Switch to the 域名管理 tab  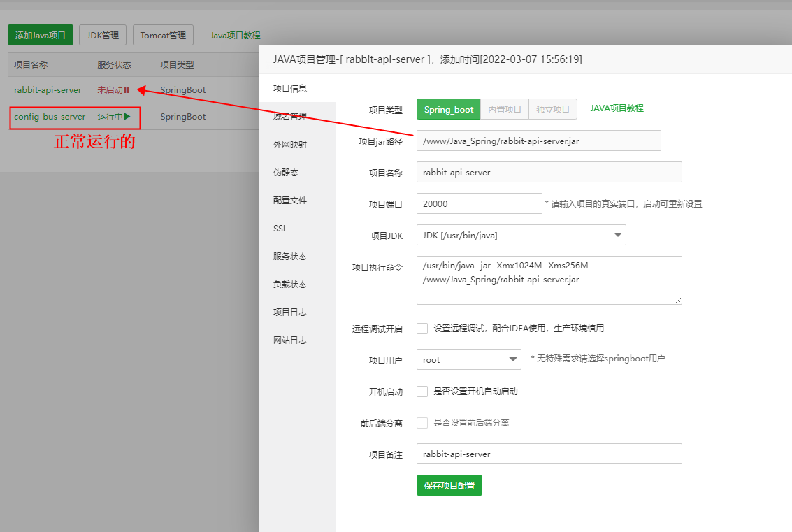[x=291, y=116]
